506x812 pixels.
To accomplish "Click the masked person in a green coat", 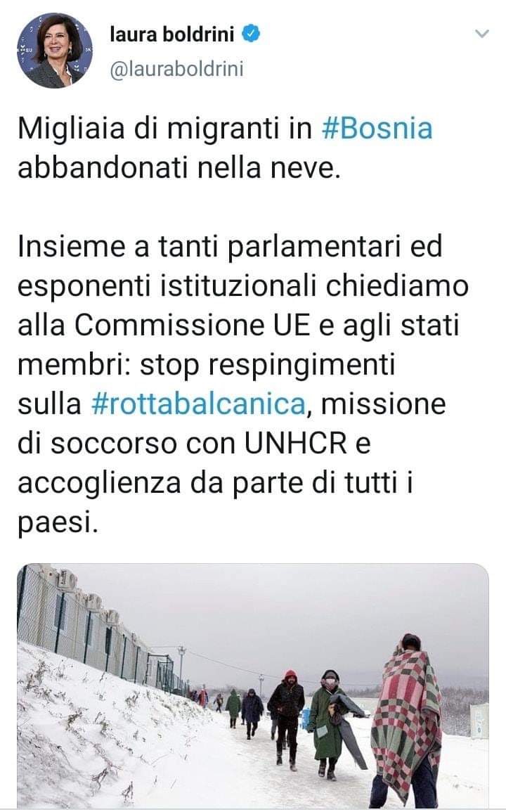I will 328,724.
